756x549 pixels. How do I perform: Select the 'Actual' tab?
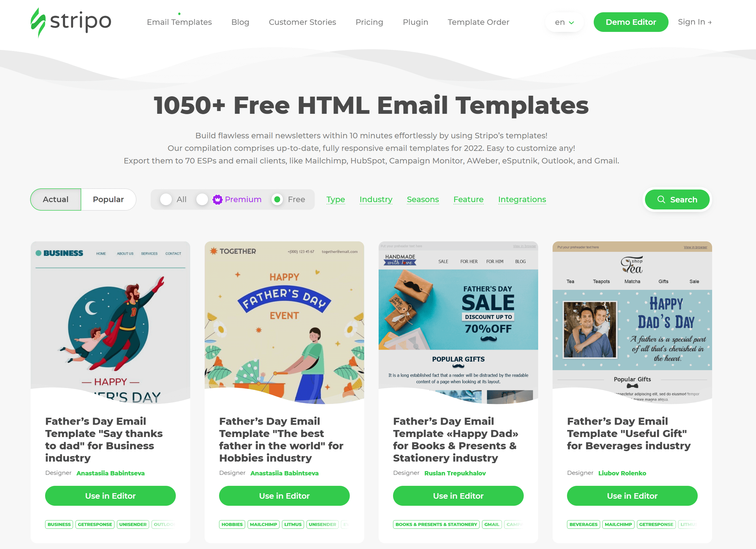[x=56, y=199]
